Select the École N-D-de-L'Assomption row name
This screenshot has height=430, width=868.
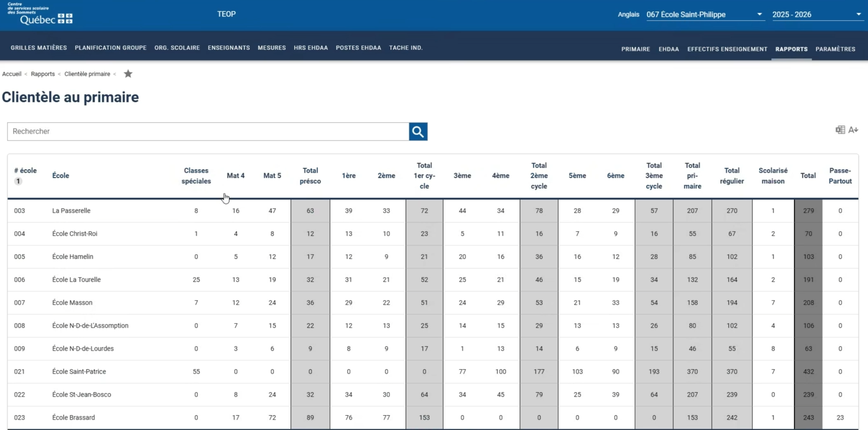(x=90, y=325)
